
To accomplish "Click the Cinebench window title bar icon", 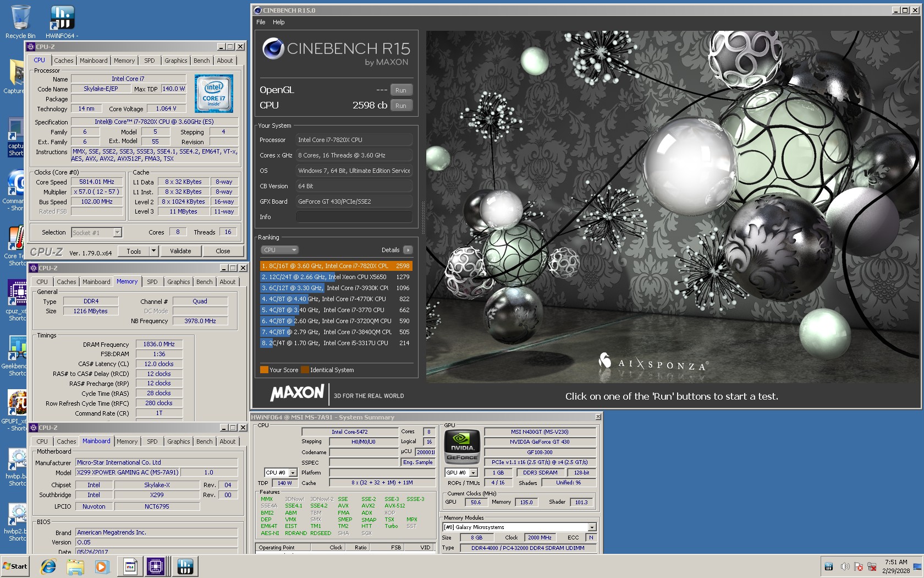I will click(x=257, y=10).
